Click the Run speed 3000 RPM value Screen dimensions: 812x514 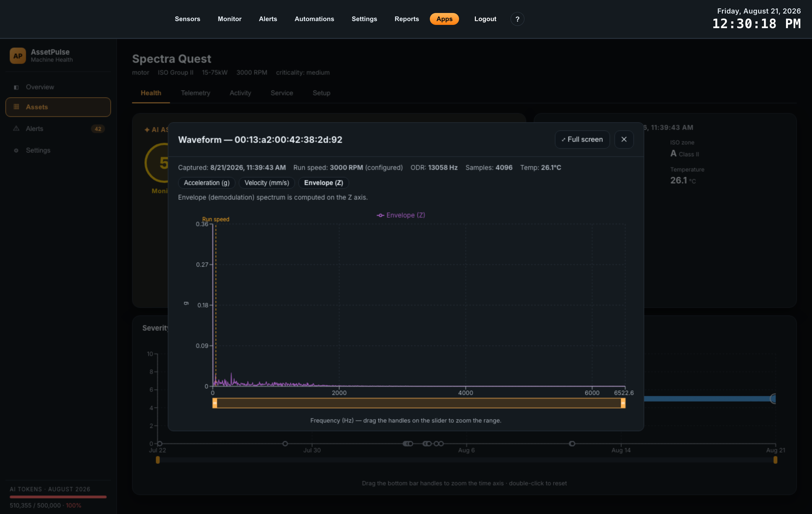[x=346, y=167]
